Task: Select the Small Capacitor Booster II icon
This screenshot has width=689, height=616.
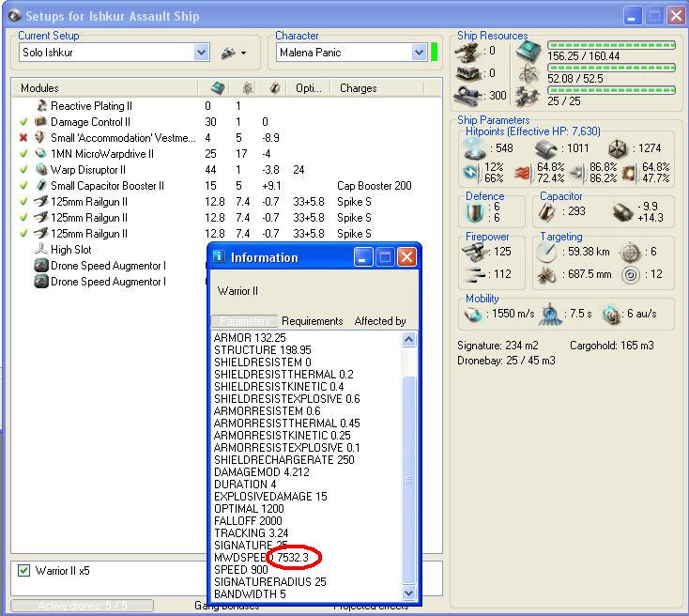Action: [41, 185]
